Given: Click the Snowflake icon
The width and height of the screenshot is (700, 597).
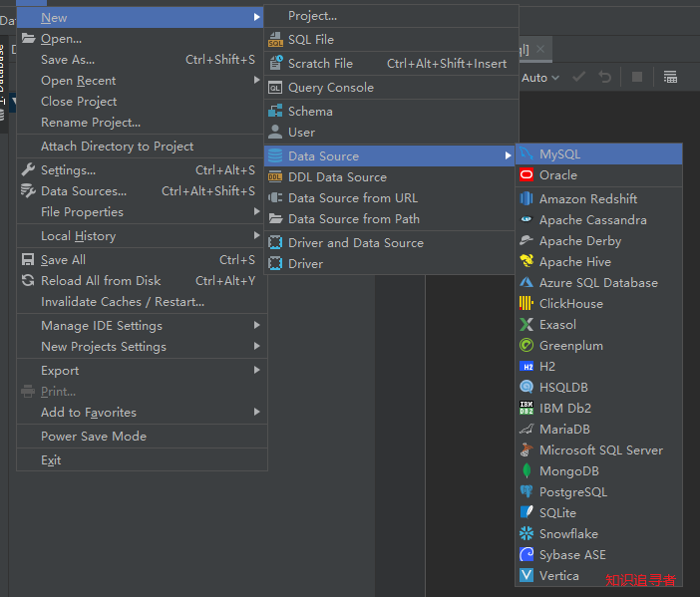Looking at the screenshot, I should click(x=526, y=533).
